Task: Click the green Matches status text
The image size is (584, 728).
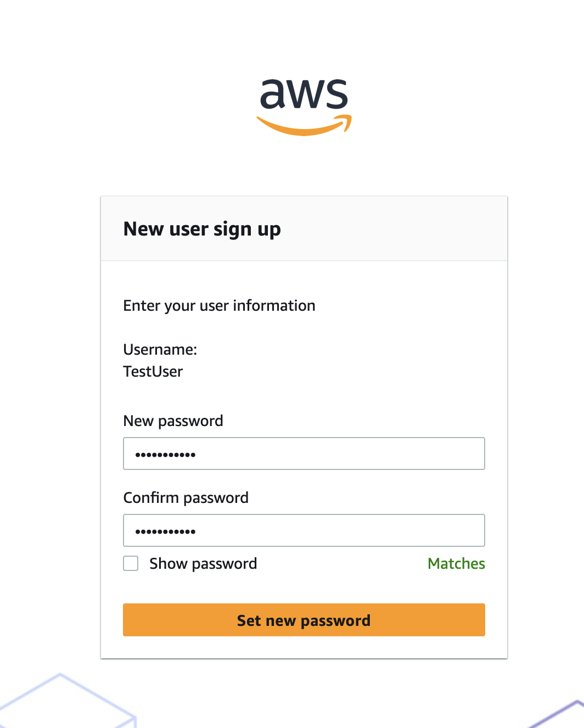Action: tap(456, 564)
